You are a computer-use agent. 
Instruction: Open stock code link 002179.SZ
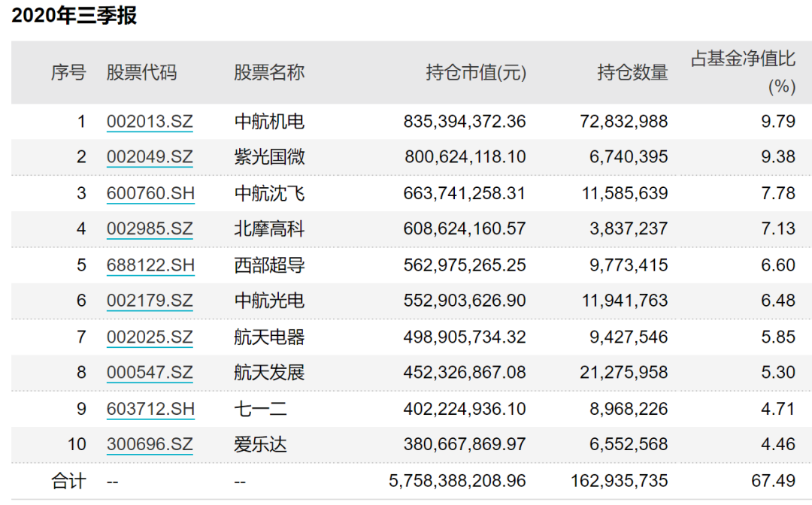coord(150,301)
